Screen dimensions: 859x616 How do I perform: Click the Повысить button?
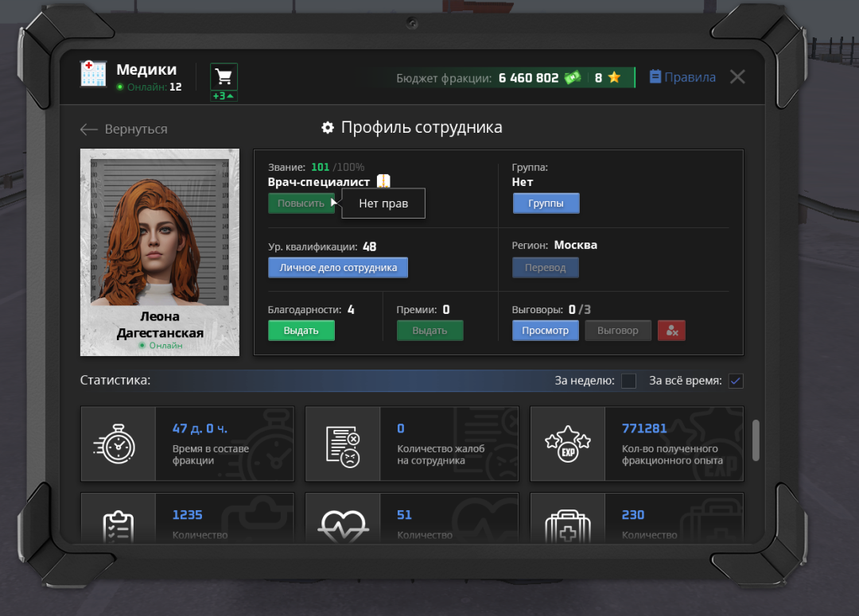click(301, 203)
